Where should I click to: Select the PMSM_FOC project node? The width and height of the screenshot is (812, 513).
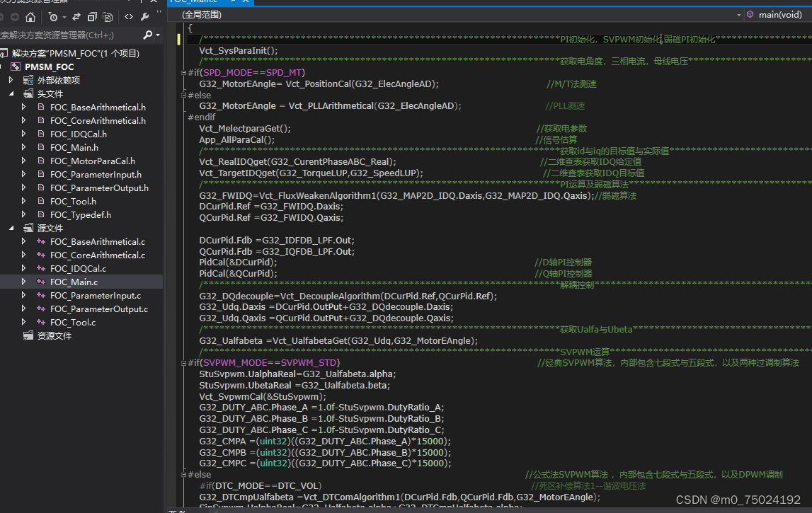pos(49,67)
